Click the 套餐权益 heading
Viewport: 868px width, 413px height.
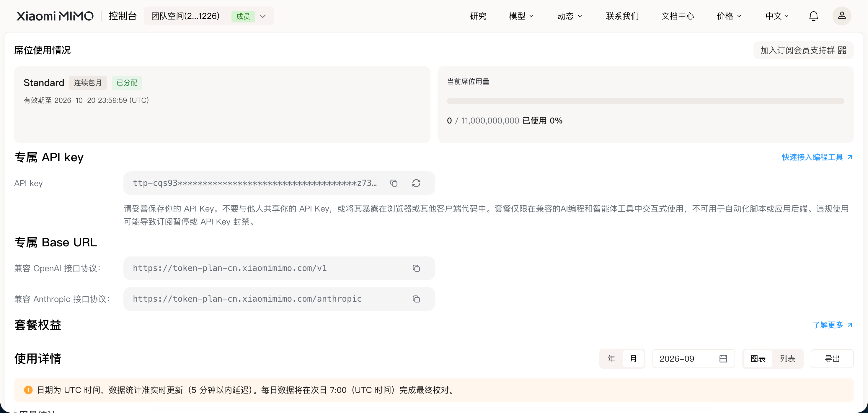(x=38, y=325)
